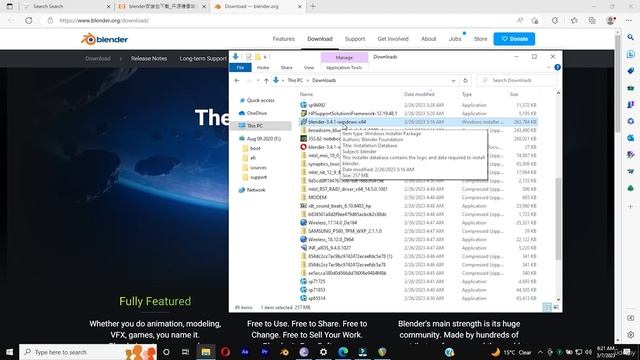
Task: Select Aug 09 2020 (F:) drive
Action: coord(264,139)
